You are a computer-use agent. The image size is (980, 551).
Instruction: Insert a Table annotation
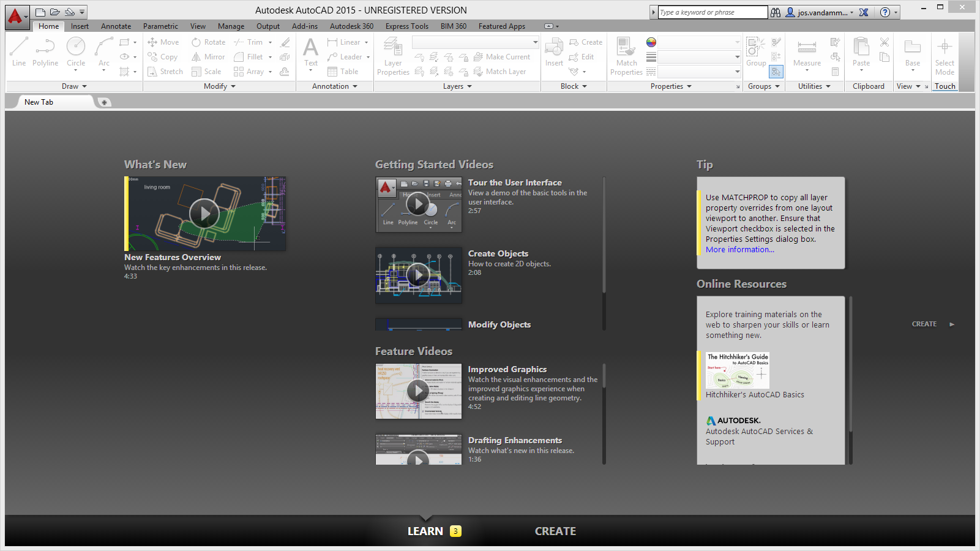coord(343,72)
